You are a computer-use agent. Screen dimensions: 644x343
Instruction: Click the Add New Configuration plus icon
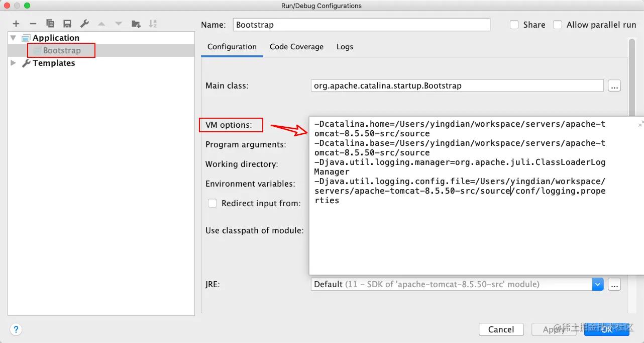tap(16, 24)
